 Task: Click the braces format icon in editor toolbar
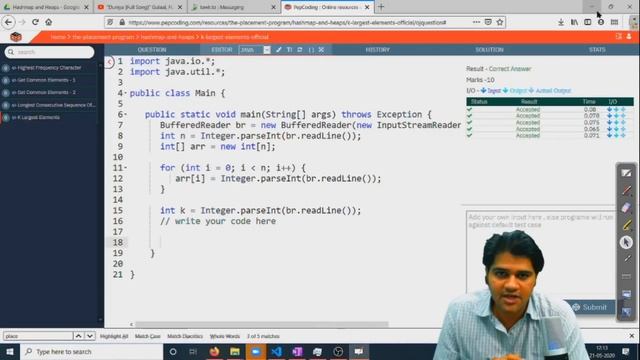coord(311,50)
